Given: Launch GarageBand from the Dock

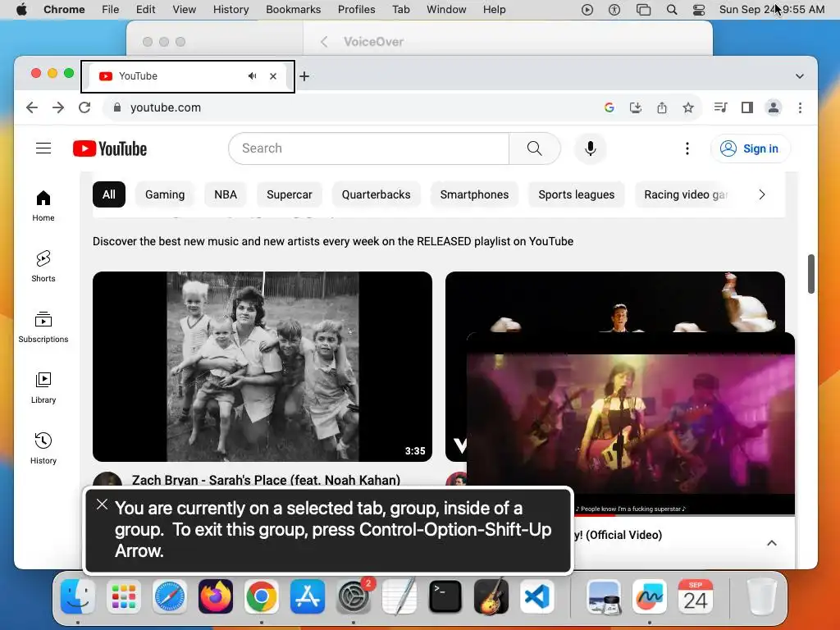Looking at the screenshot, I should 491,596.
